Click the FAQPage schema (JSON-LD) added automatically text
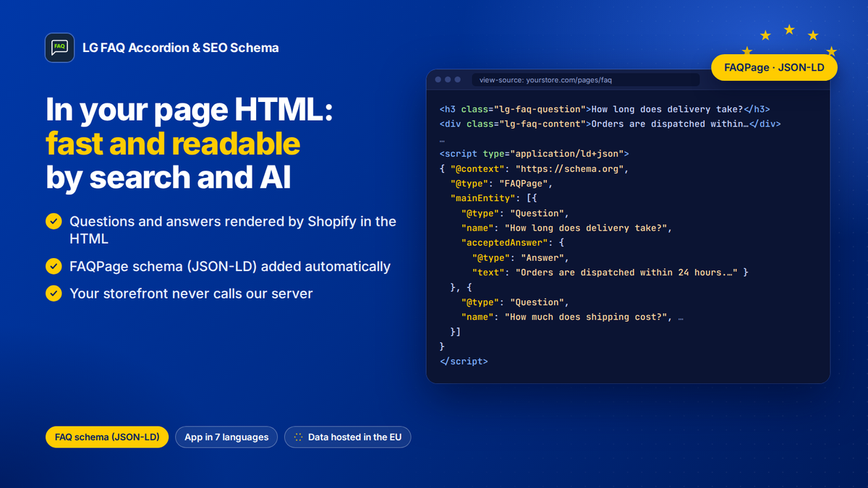The width and height of the screenshot is (868, 488). click(x=230, y=266)
